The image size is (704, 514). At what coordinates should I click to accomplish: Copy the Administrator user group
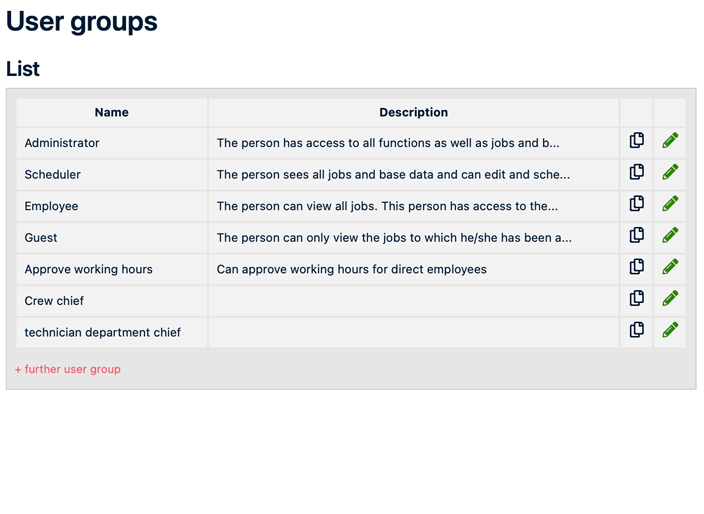point(636,142)
